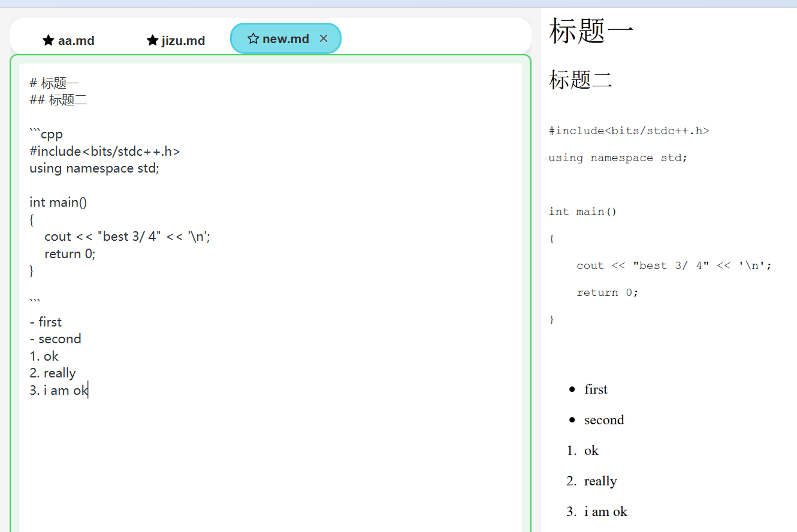Click "using namespace std;" in the editor
The height and width of the screenshot is (532, 797).
pos(95,168)
